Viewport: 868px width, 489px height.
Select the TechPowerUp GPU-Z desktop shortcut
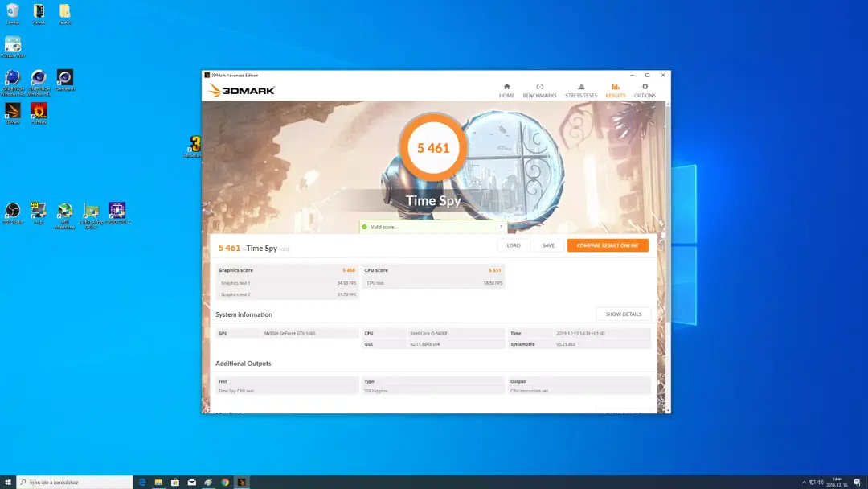[92, 216]
